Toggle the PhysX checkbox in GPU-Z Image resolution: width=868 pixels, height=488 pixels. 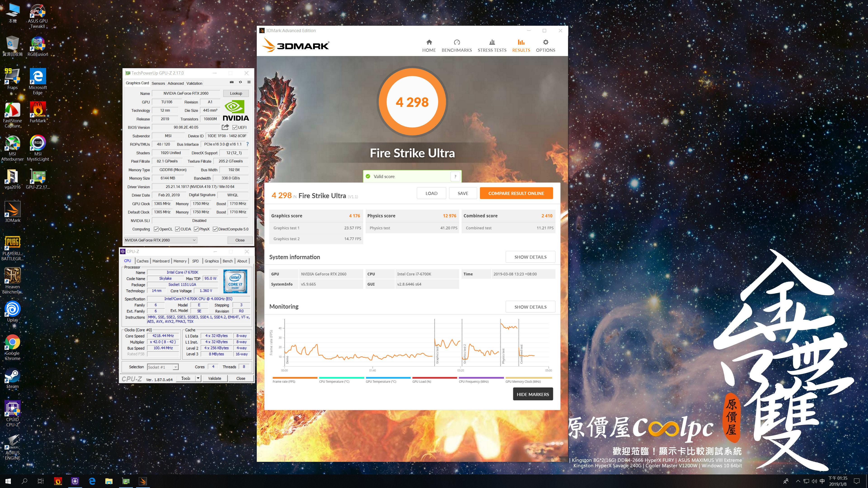point(196,229)
